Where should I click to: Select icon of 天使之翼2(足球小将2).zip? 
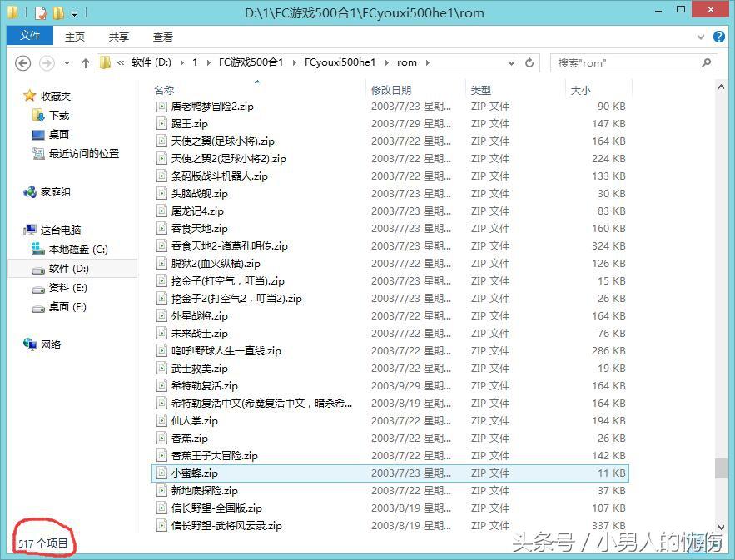[x=161, y=158]
